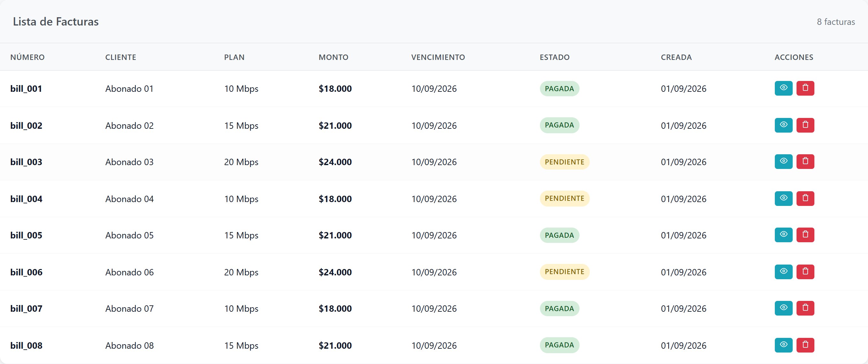Click PLAN column header

[x=234, y=57]
